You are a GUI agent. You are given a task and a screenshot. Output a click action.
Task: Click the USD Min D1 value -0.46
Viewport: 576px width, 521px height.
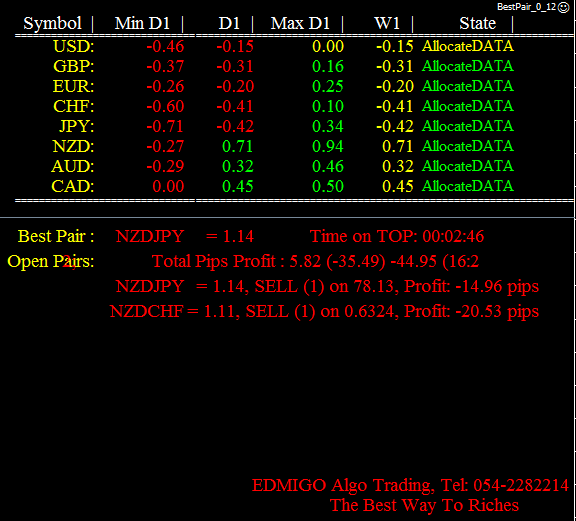165,46
